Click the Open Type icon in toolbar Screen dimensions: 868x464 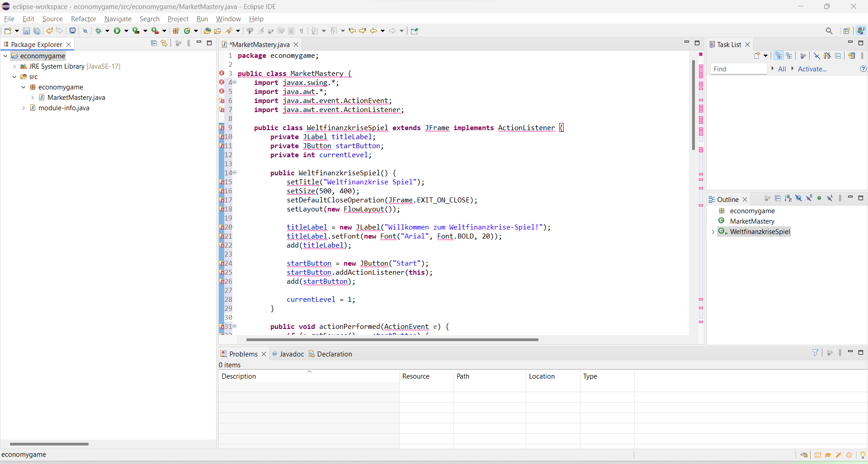coord(207,31)
